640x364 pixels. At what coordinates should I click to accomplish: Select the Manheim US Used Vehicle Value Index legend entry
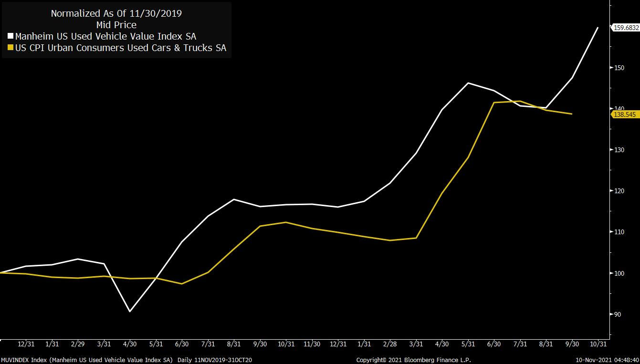tap(105, 36)
